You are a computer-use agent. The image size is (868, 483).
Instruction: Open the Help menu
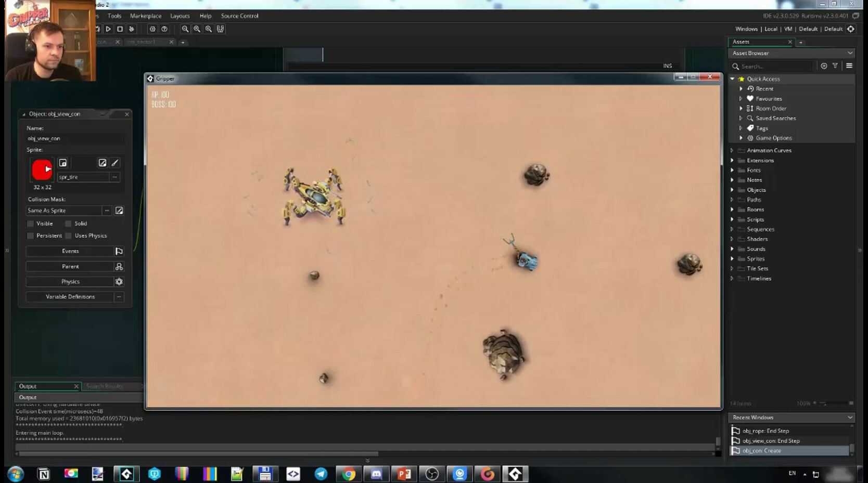[x=206, y=16]
